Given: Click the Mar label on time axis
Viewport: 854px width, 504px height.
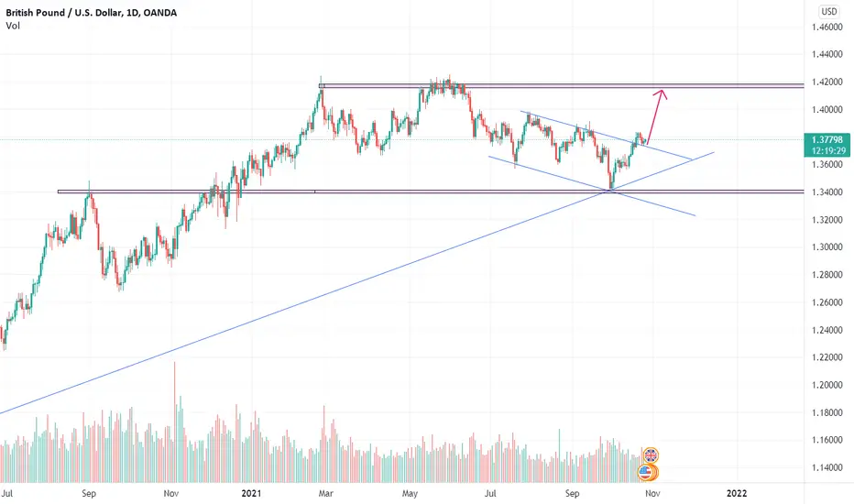Looking at the screenshot, I should point(325,493).
